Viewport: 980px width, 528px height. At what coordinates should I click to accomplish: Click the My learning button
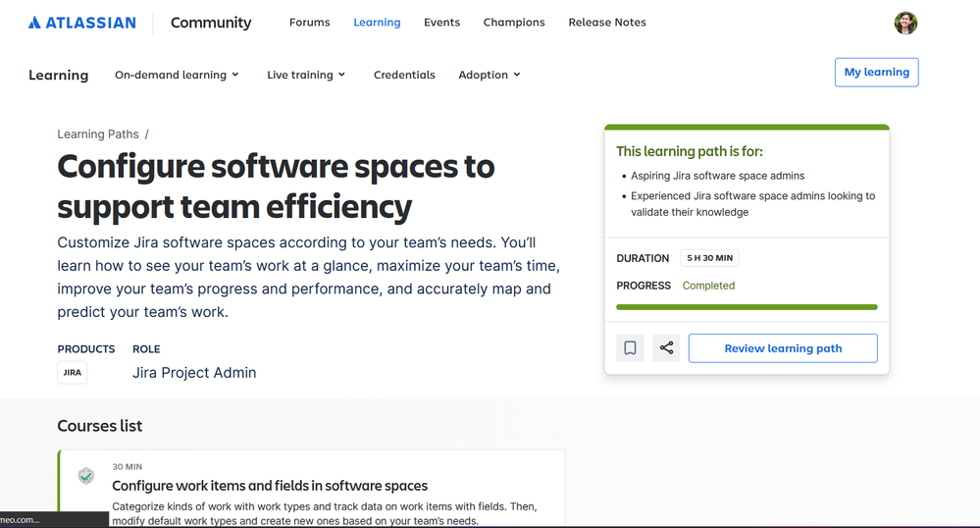point(876,72)
